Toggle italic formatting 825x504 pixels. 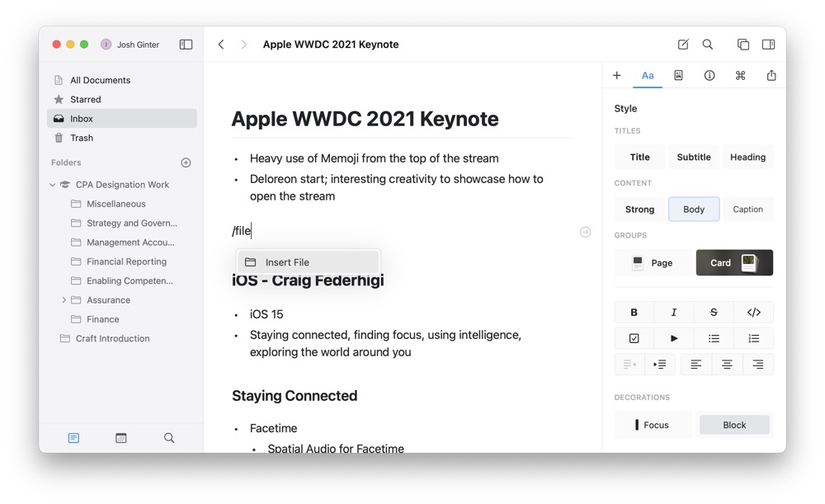[x=674, y=312]
